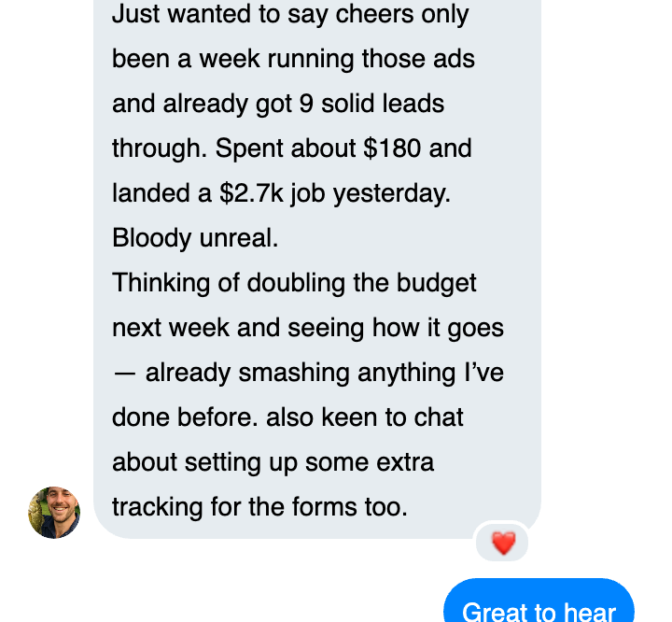
Task: Click the heart reaction badge below the message
Action: coord(503,543)
